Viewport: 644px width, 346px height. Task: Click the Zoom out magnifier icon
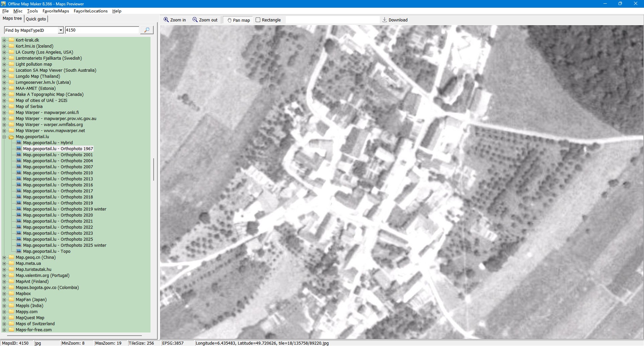(195, 20)
